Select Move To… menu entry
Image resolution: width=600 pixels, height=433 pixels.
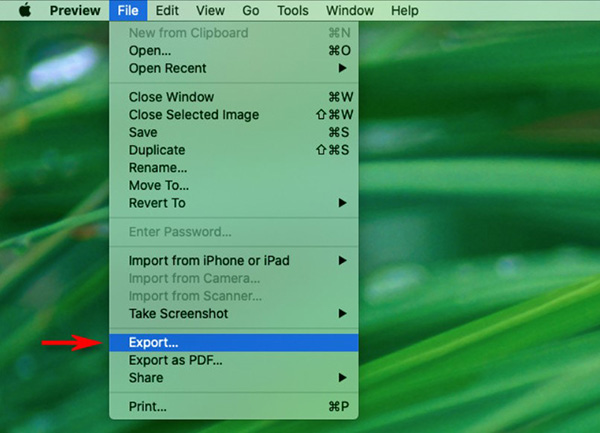(x=234, y=185)
